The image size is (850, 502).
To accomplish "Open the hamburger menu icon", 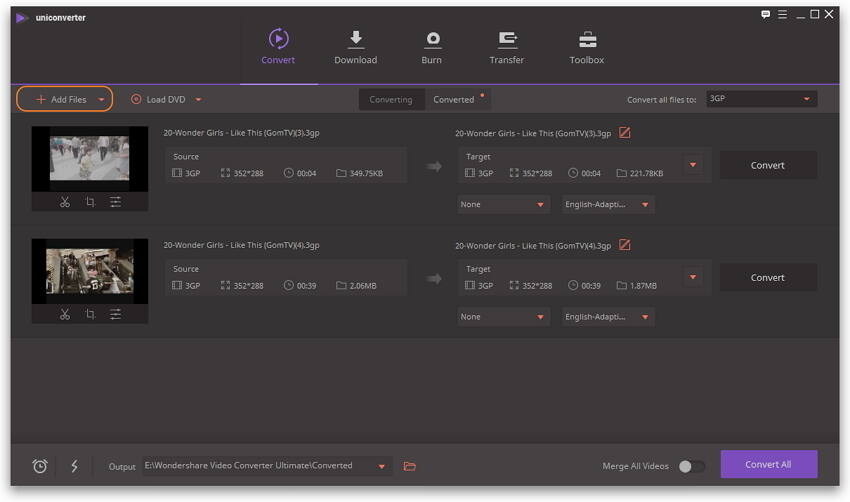I will pos(782,15).
